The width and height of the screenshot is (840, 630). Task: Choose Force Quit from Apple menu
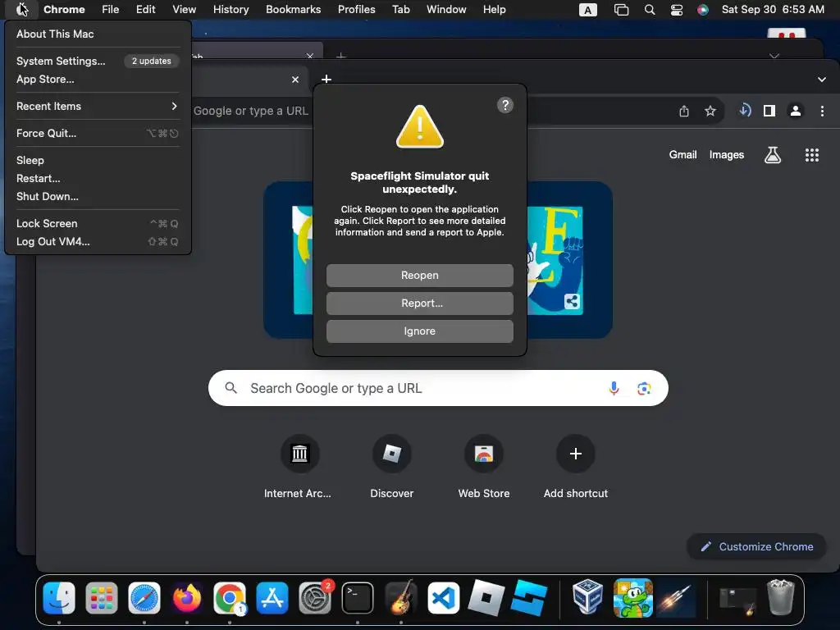click(98, 134)
